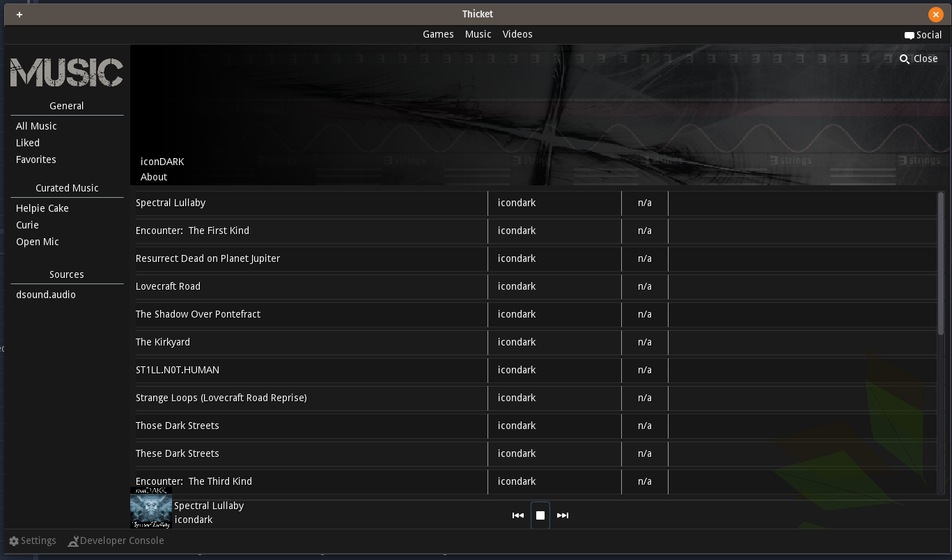
Task: Open the Liked music list
Action: pyautogui.click(x=28, y=143)
